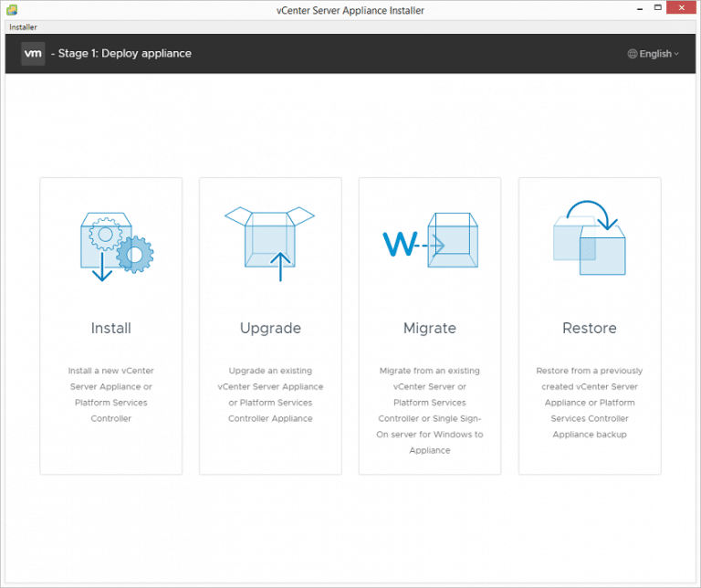
Task: Click the vCenter Server Appliance Installer window title
Action: (x=350, y=10)
